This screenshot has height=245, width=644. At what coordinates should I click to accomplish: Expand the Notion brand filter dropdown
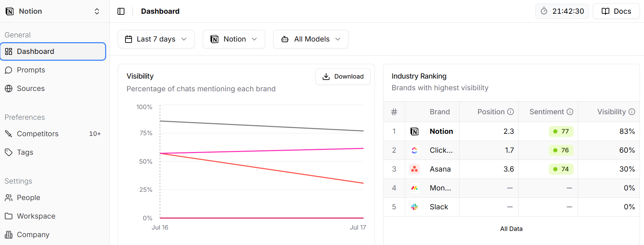234,39
